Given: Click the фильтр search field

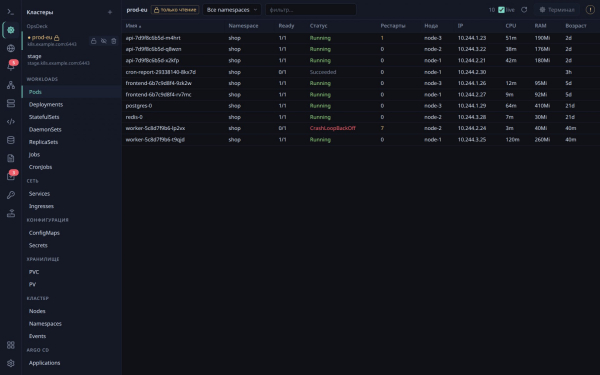Looking at the screenshot, I should click(311, 10).
